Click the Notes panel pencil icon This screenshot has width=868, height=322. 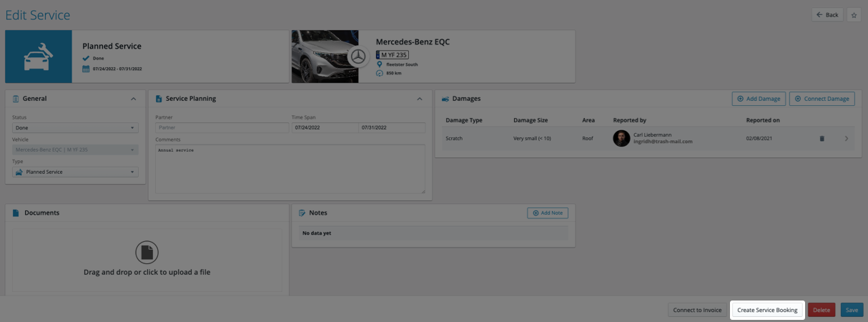pos(302,213)
